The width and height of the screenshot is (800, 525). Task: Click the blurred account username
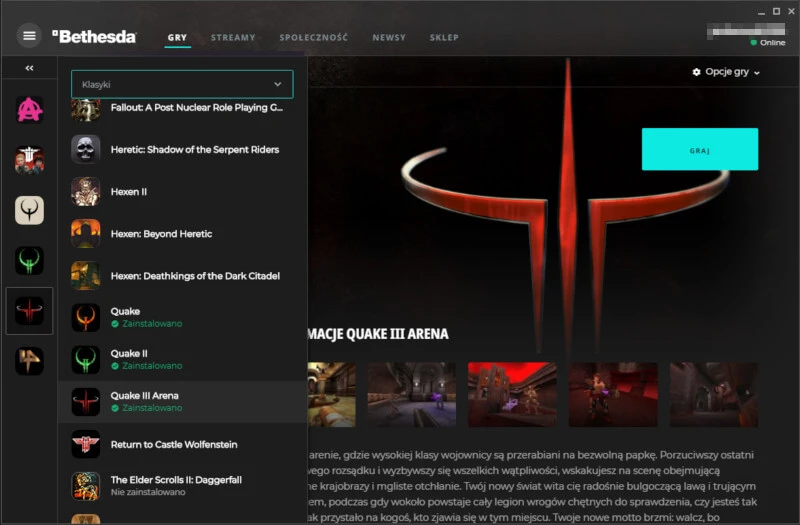[x=746, y=30]
